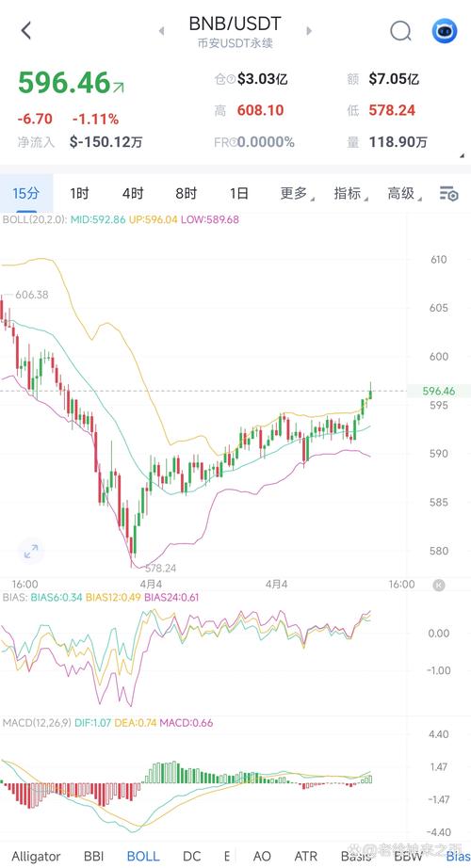Image resolution: width=471 pixels, height=868 pixels.
Task: Select the 8时 timeframe tab
Action: tap(187, 193)
